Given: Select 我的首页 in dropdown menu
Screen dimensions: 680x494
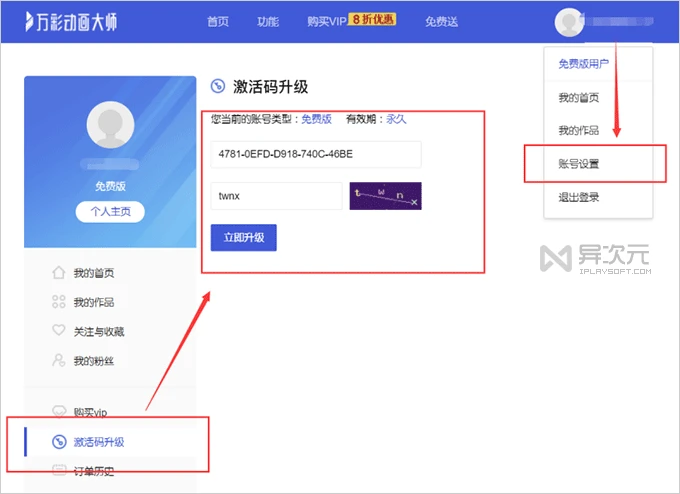Looking at the screenshot, I should 579,98.
